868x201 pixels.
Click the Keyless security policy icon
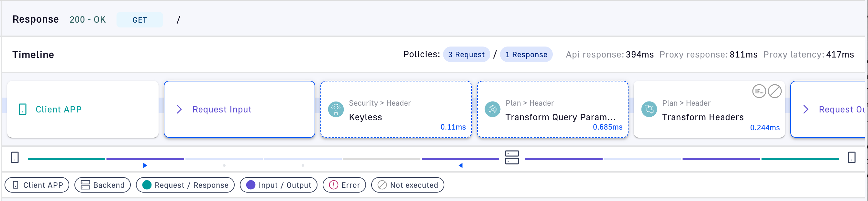tap(336, 110)
